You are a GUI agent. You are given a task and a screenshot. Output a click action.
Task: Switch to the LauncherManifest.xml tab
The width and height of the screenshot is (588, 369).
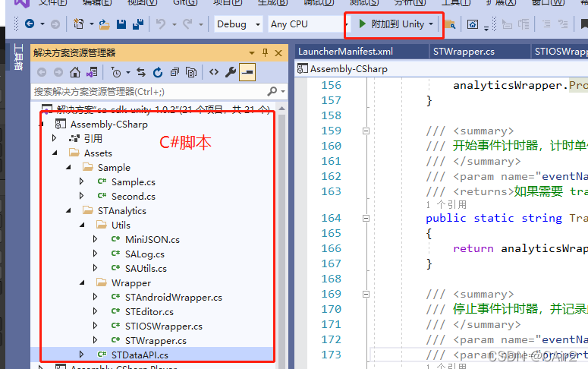tap(345, 52)
